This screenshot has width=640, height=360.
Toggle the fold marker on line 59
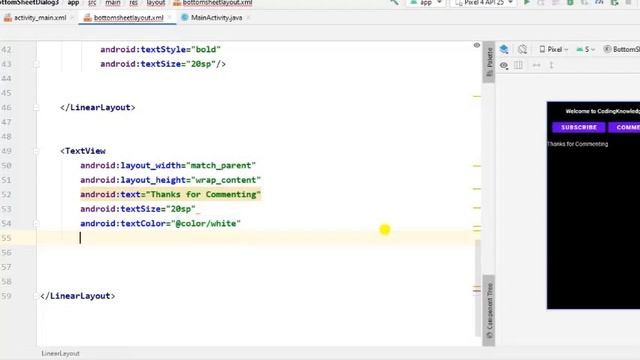(x=36, y=296)
